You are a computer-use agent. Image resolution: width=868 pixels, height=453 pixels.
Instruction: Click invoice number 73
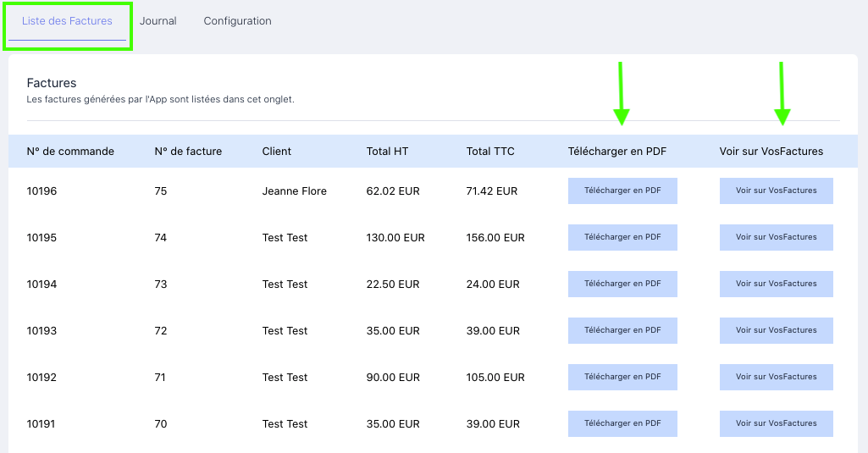point(161,285)
